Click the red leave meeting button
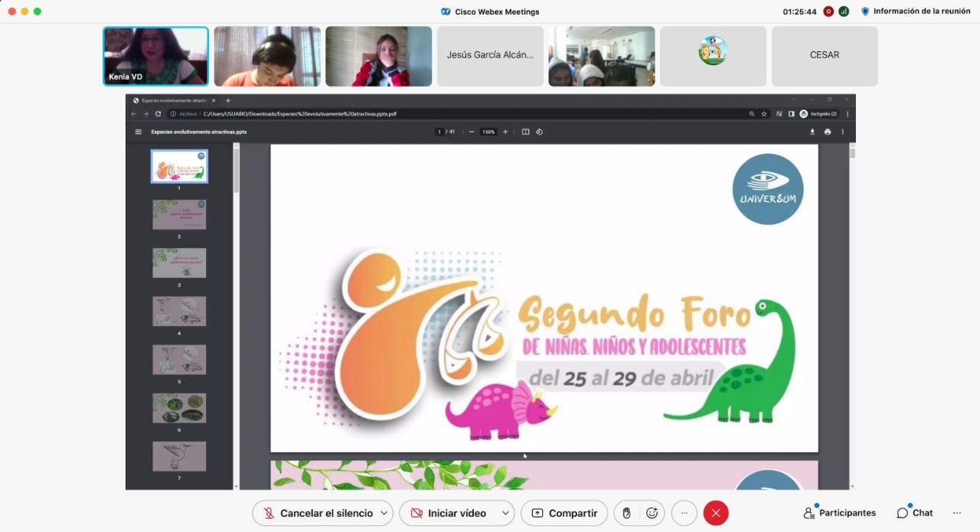 pyautogui.click(x=716, y=513)
